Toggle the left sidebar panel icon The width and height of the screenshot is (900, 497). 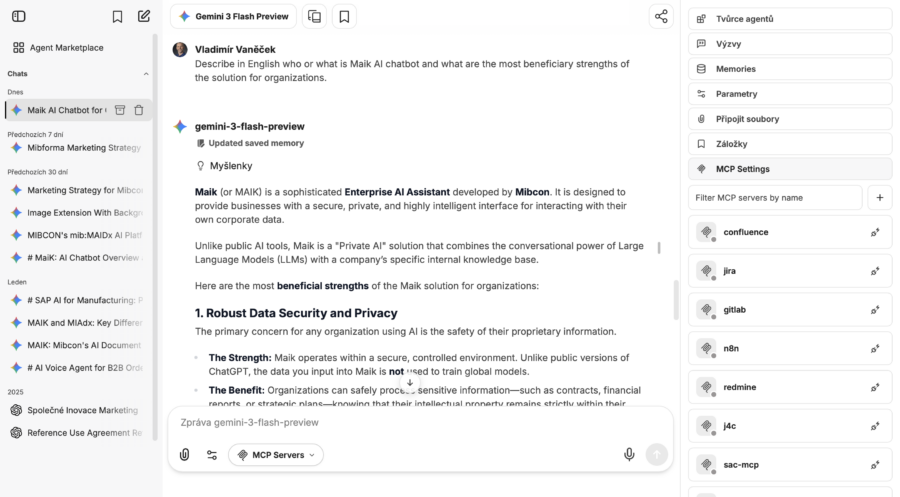tap(19, 16)
